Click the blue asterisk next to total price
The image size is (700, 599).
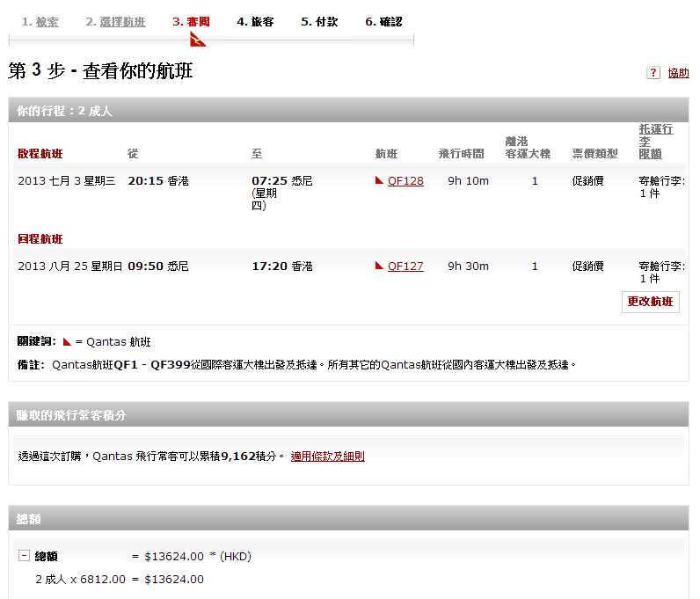tap(212, 556)
